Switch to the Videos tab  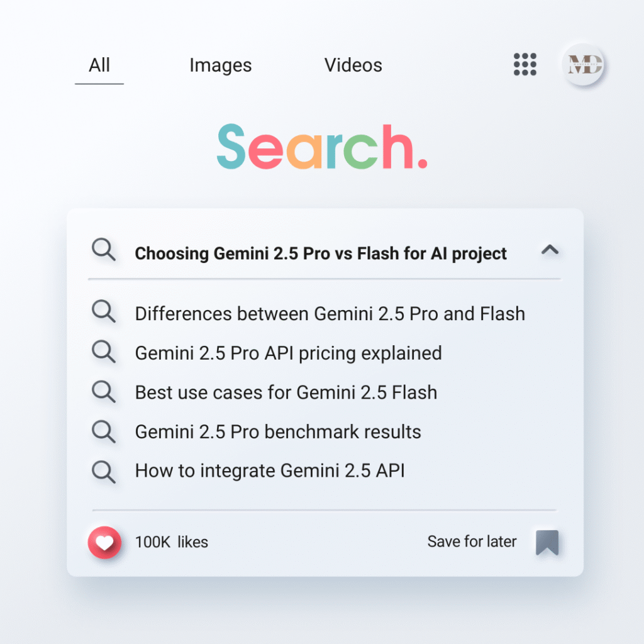(x=353, y=65)
